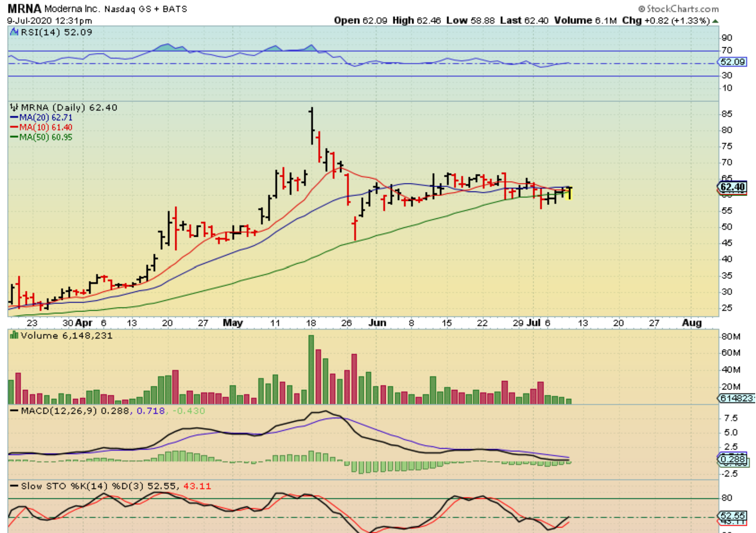The height and width of the screenshot is (533, 756).
Task: Click the green up-triangle beside Chg value
Action: click(715, 21)
